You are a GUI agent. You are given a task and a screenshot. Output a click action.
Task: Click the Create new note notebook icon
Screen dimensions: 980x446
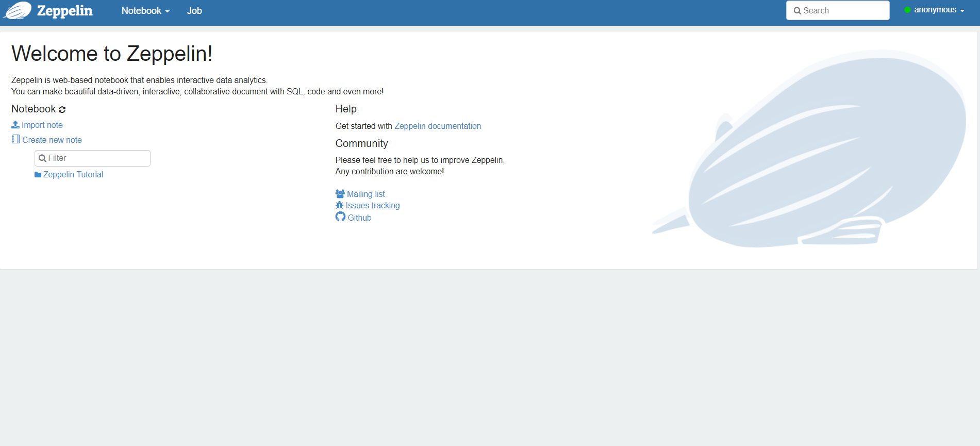click(x=16, y=139)
